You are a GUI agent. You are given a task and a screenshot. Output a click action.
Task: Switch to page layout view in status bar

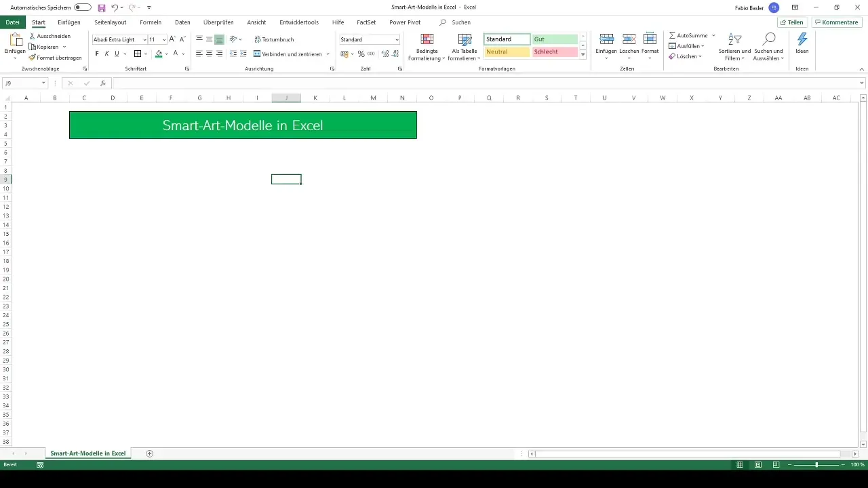pos(757,465)
